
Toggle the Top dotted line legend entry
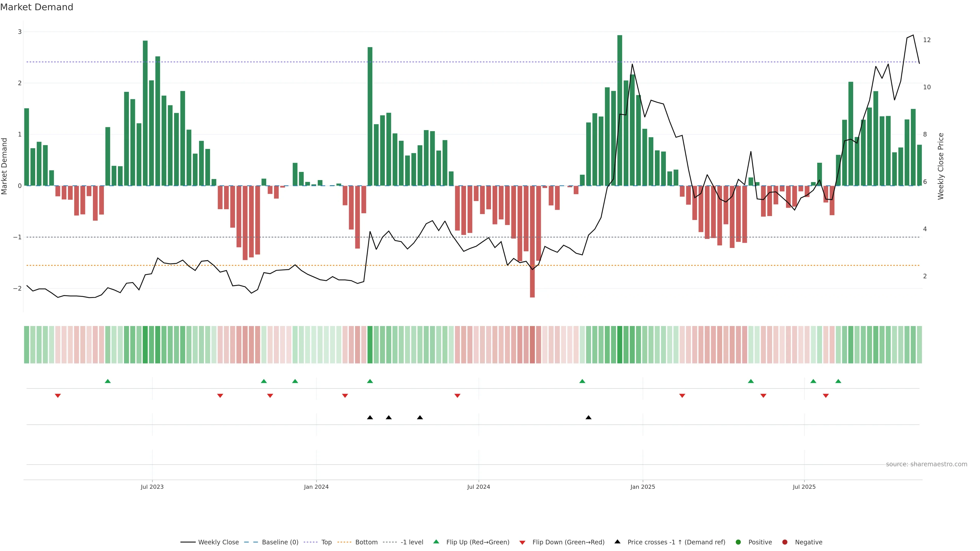(326, 542)
